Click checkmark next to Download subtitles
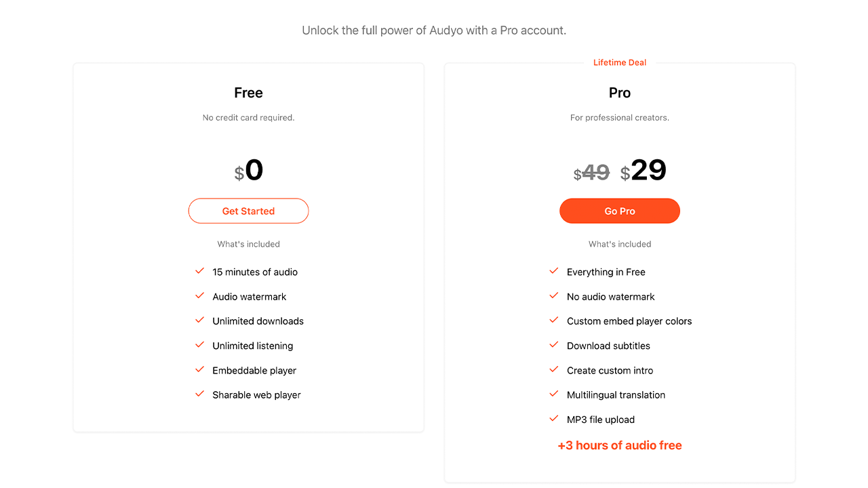Viewport: 868px width, 488px height. point(554,345)
